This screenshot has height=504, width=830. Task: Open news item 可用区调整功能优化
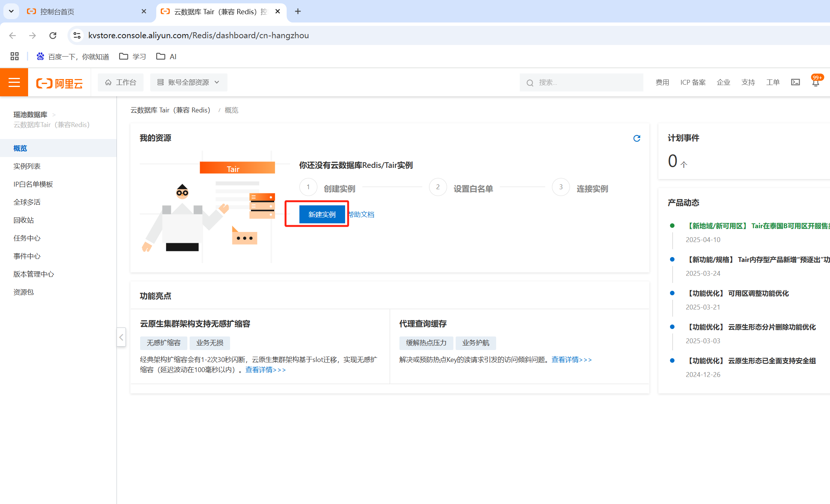737,293
